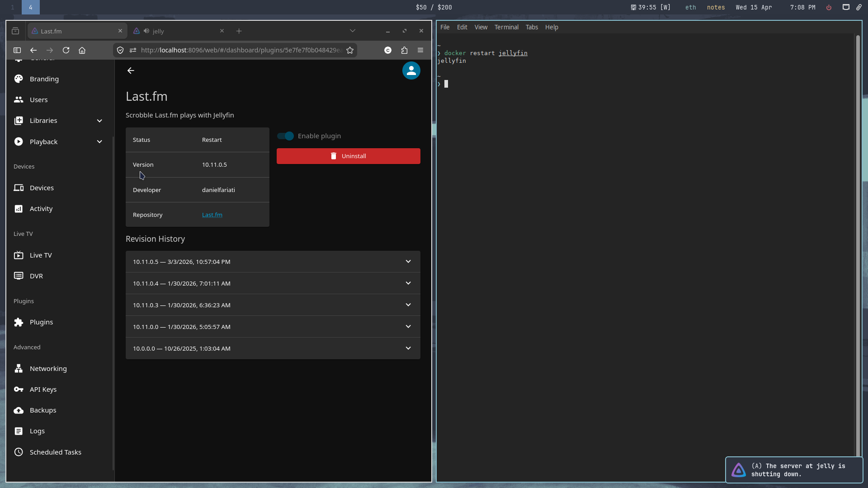Click the paperclip icon in top bar
The image size is (868, 488).
(859, 7)
